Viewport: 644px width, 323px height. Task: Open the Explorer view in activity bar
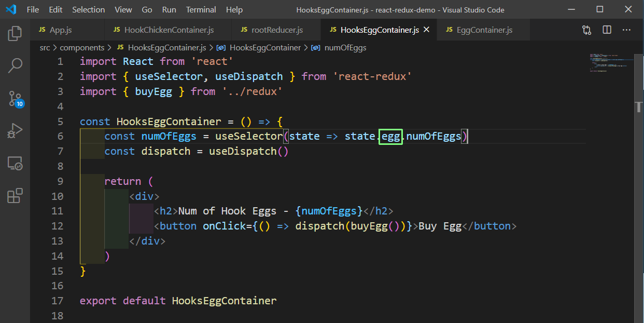[x=15, y=34]
